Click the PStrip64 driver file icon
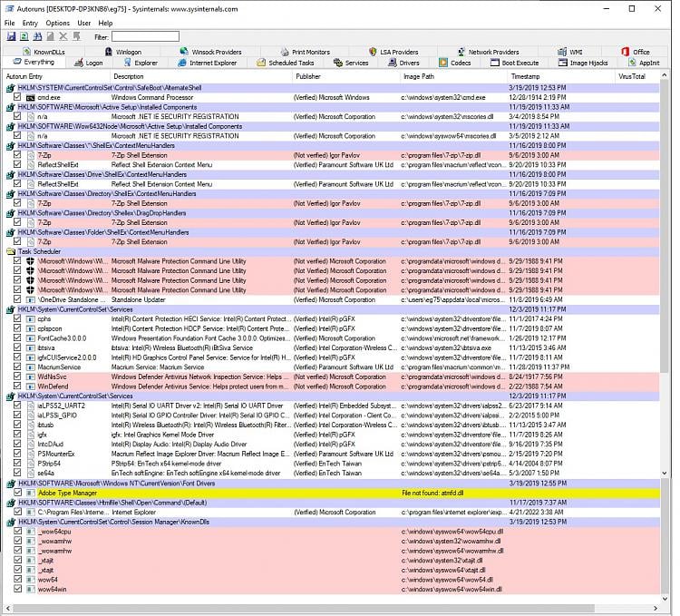This screenshot has height=616, width=680. click(30, 464)
